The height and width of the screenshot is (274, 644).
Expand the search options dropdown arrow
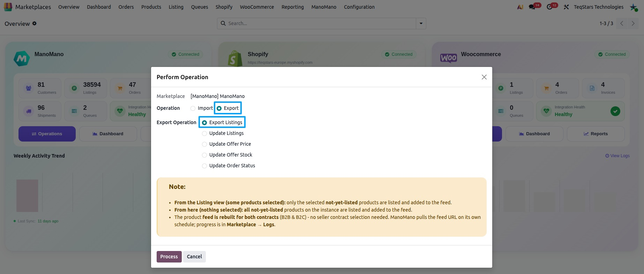421,23
